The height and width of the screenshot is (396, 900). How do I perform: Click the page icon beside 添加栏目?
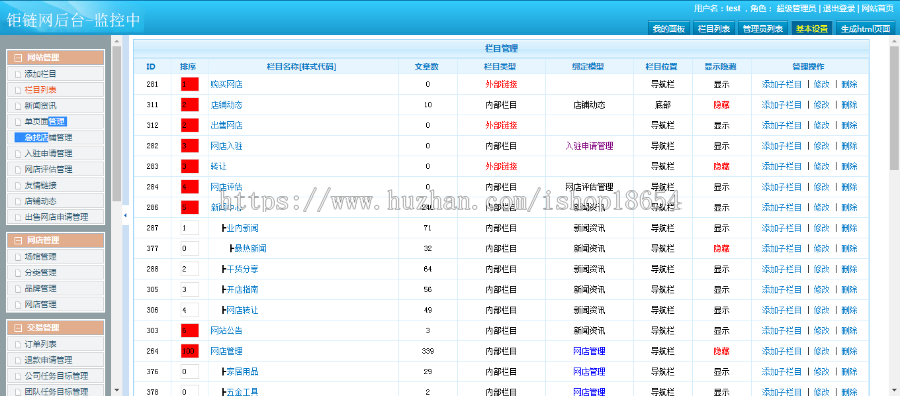pos(18,74)
